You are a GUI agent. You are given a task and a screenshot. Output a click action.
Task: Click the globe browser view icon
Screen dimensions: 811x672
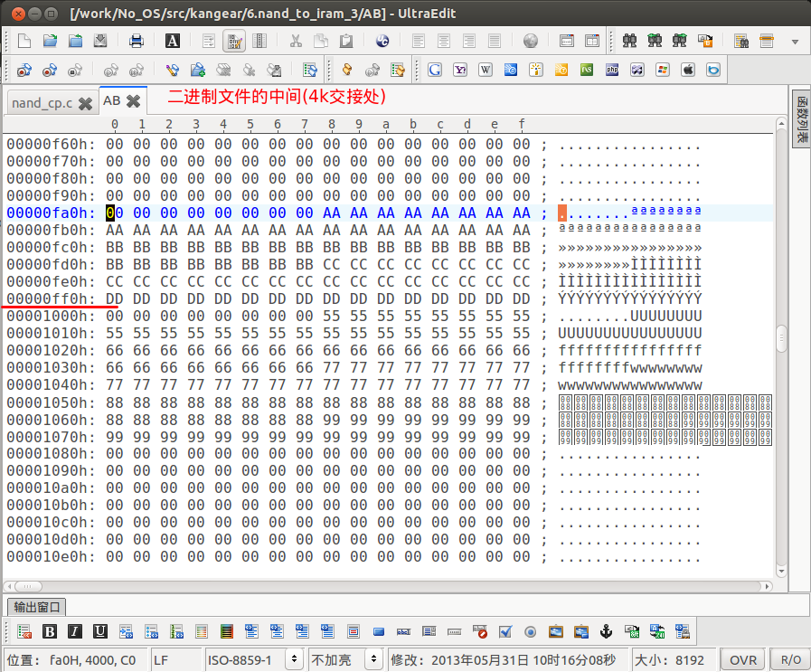pyautogui.click(x=530, y=41)
